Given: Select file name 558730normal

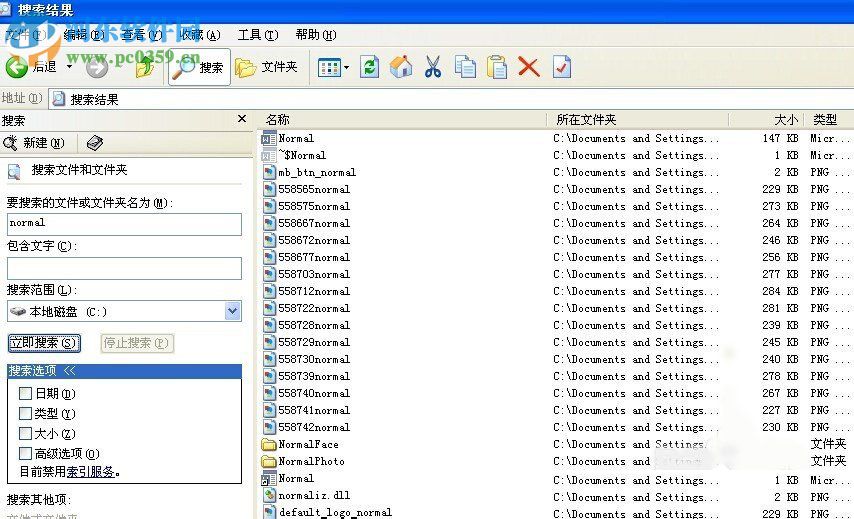Looking at the screenshot, I should click(314, 359).
